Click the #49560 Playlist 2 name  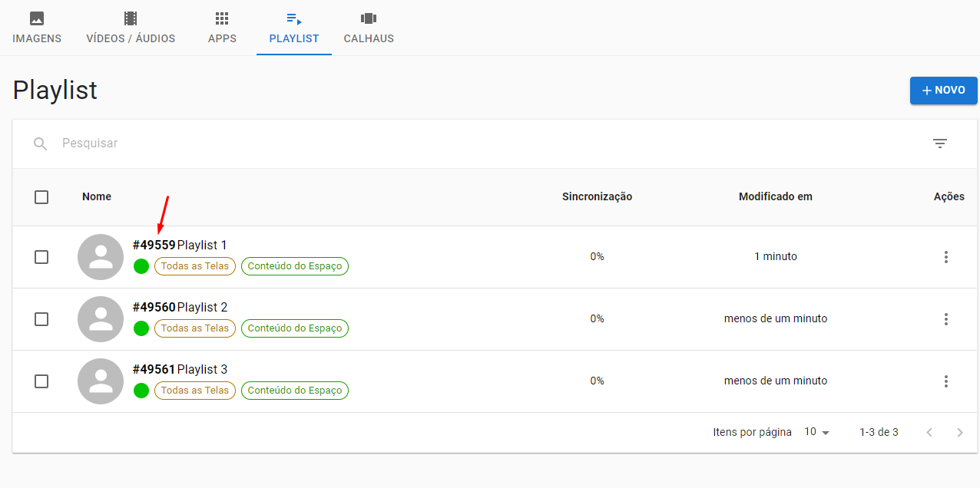[180, 308]
